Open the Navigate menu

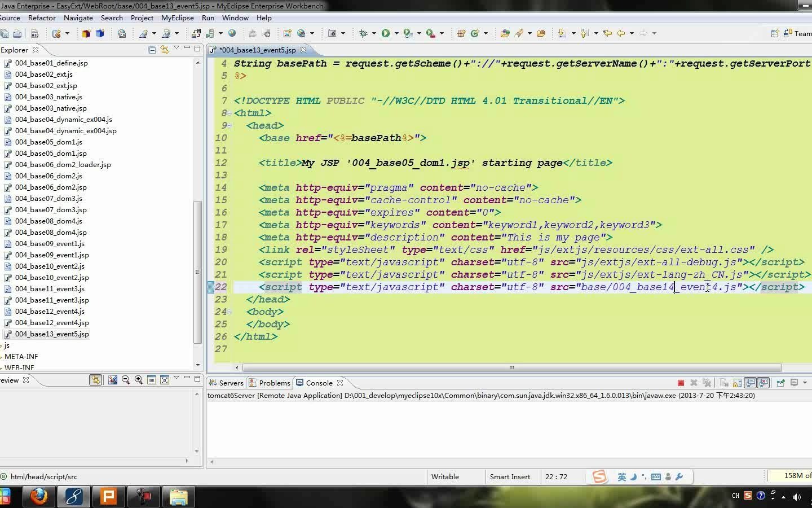(x=78, y=18)
